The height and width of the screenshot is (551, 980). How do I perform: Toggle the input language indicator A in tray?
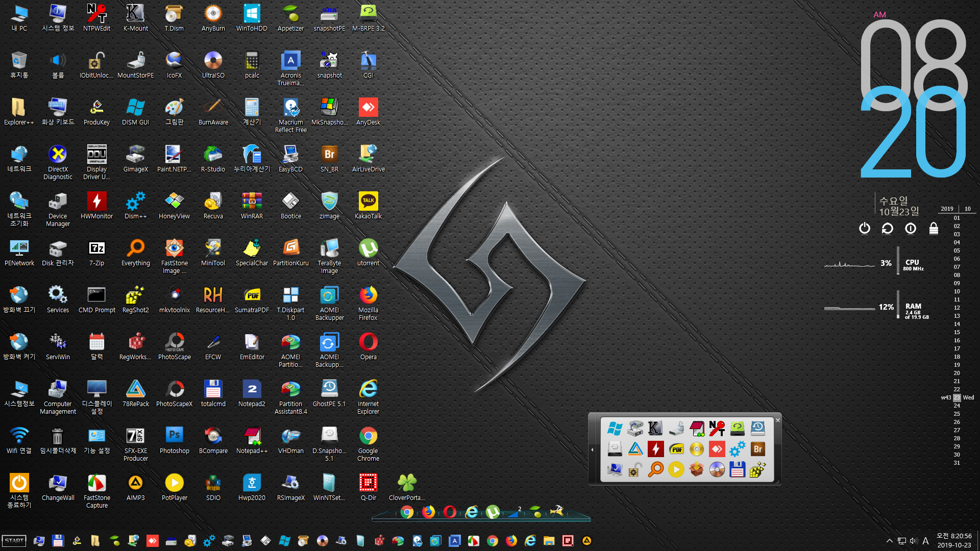(x=925, y=541)
